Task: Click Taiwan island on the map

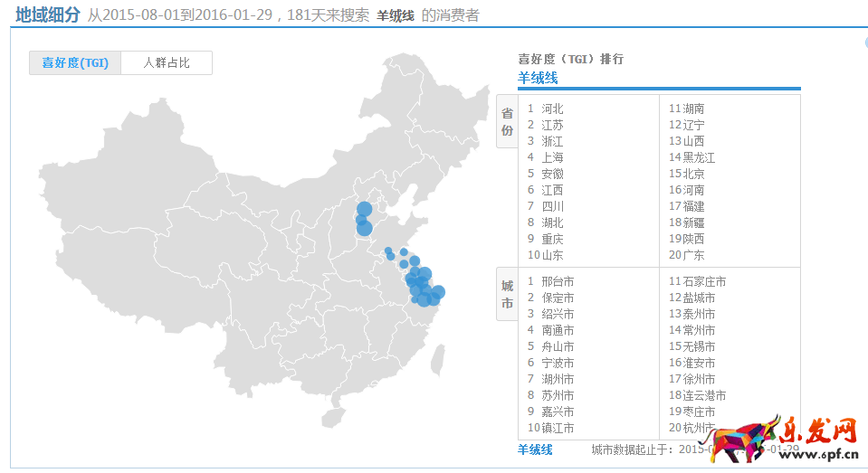Action: pyautogui.click(x=438, y=358)
